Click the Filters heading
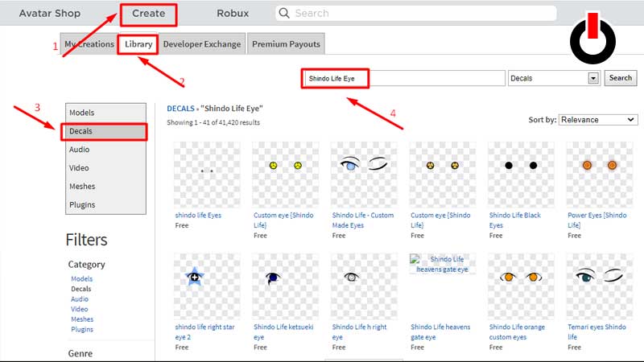Image resolution: width=644 pixels, height=362 pixels. point(86,240)
